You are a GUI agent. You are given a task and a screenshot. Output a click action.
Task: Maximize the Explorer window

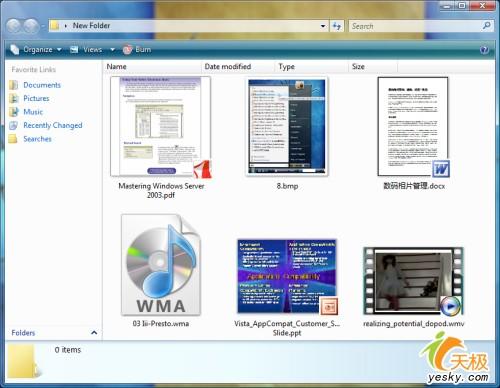coord(463,5)
